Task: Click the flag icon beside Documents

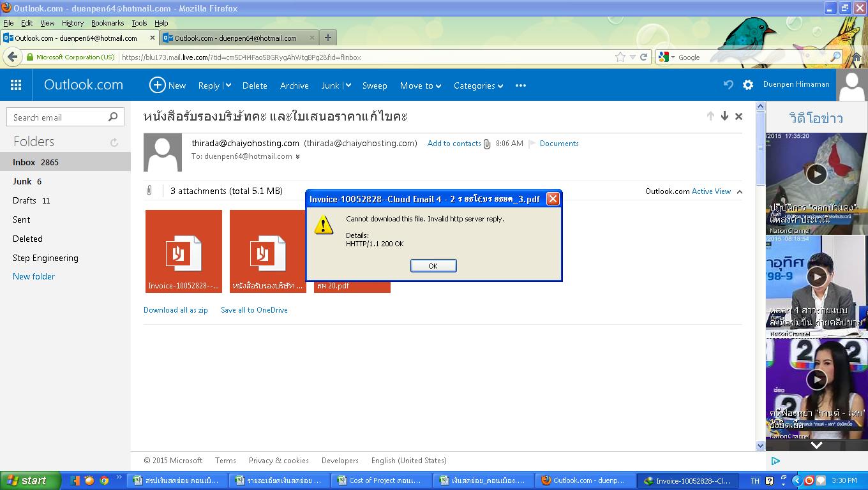Action: (532, 144)
